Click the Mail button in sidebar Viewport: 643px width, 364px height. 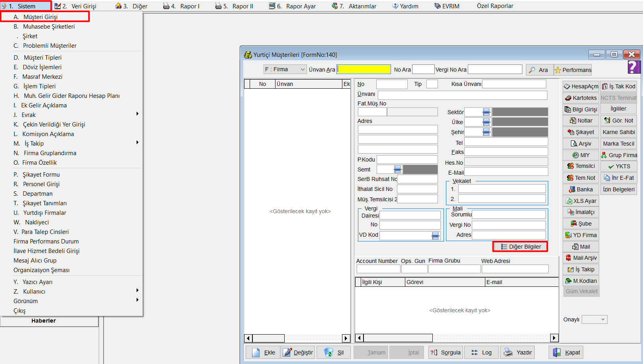[581, 247]
